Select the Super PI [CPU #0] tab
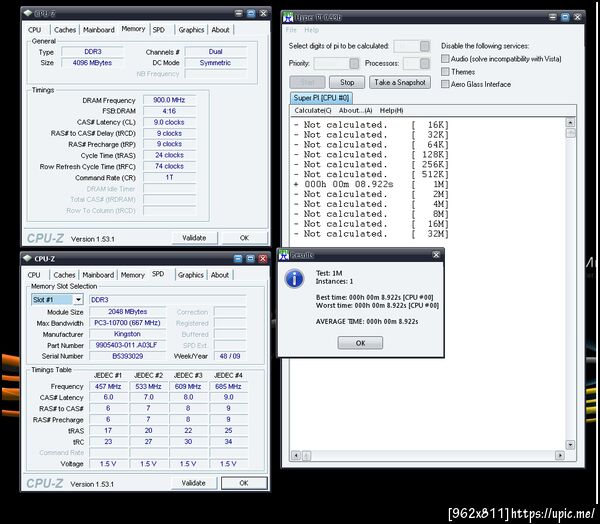 pyautogui.click(x=321, y=98)
